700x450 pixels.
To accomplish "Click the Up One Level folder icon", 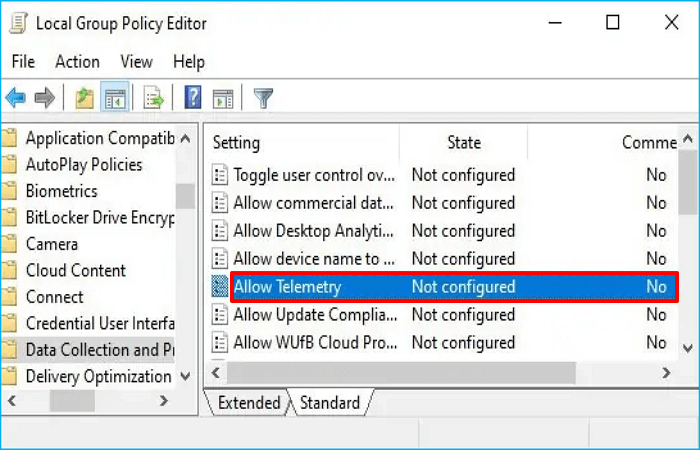I will (x=85, y=98).
